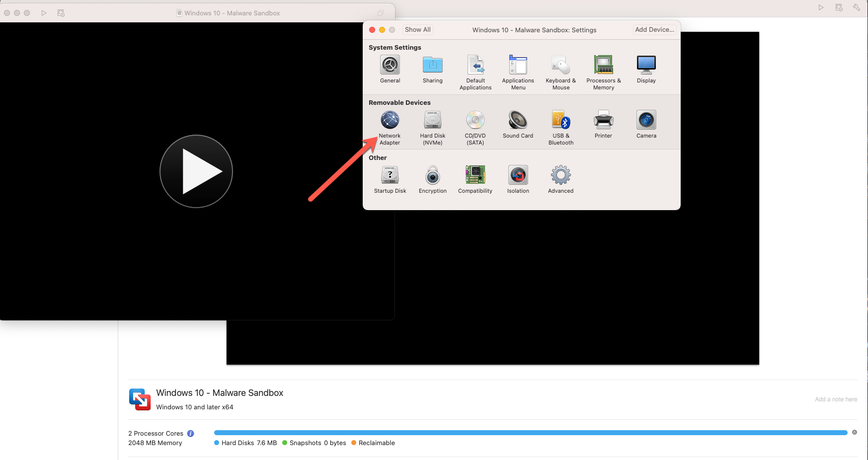868x460 pixels.
Task: Open CD/DVD (SATA) settings
Action: click(475, 121)
